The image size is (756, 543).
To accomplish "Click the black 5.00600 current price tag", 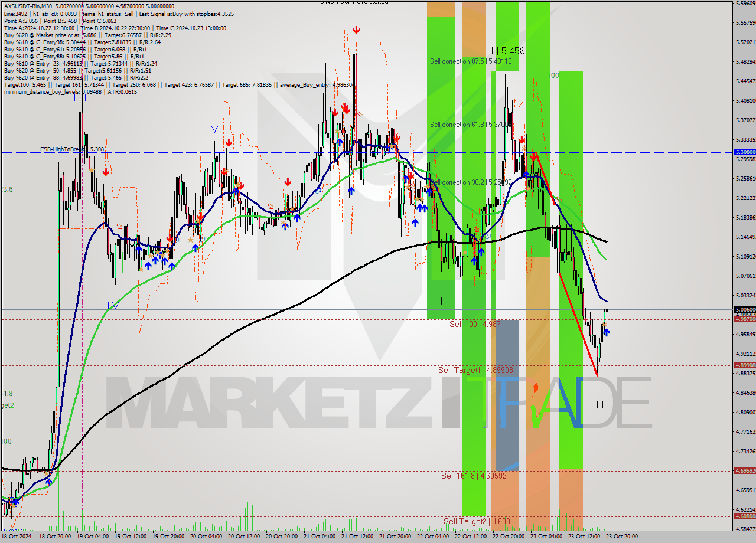I will click(744, 309).
